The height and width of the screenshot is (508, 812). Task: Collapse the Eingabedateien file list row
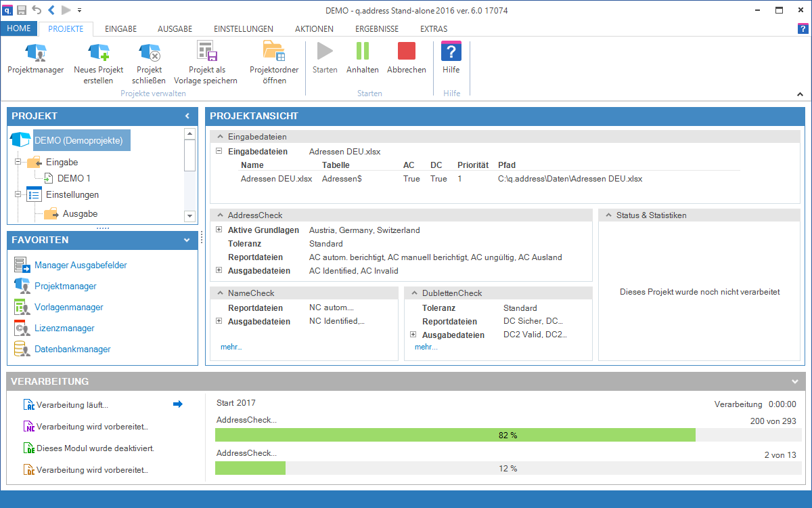[219, 152]
